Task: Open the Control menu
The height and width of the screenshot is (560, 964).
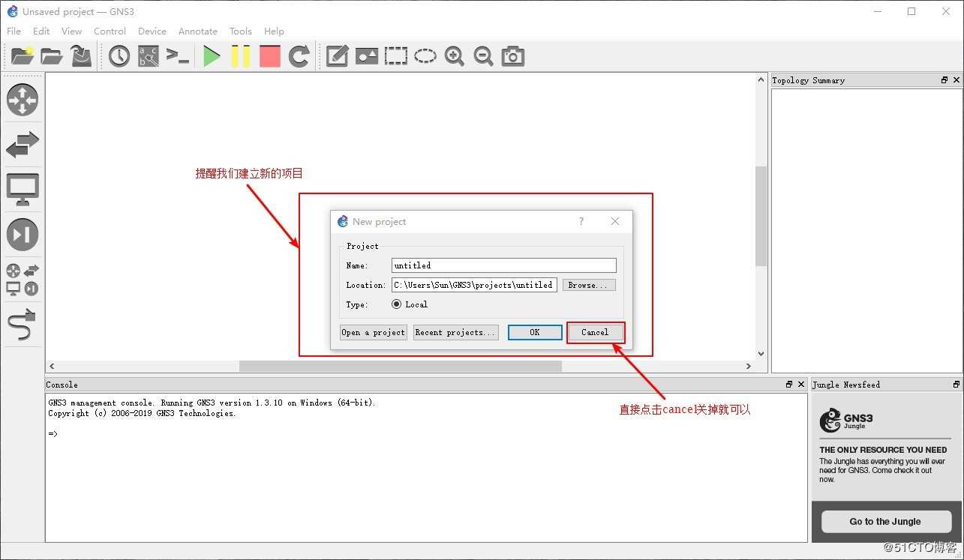Action: click(x=110, y=31)
